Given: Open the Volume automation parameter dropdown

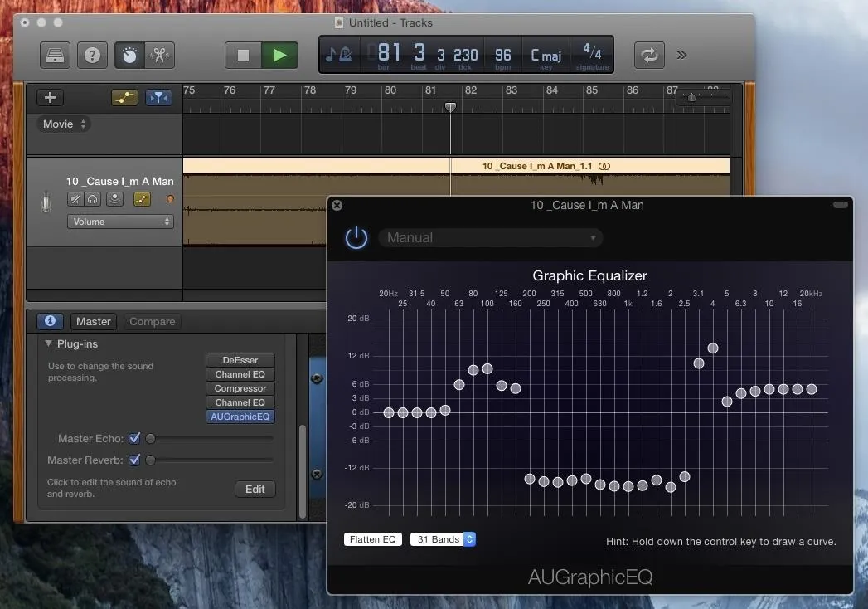Looking at the screenshot, I should [x=120, y=222].
